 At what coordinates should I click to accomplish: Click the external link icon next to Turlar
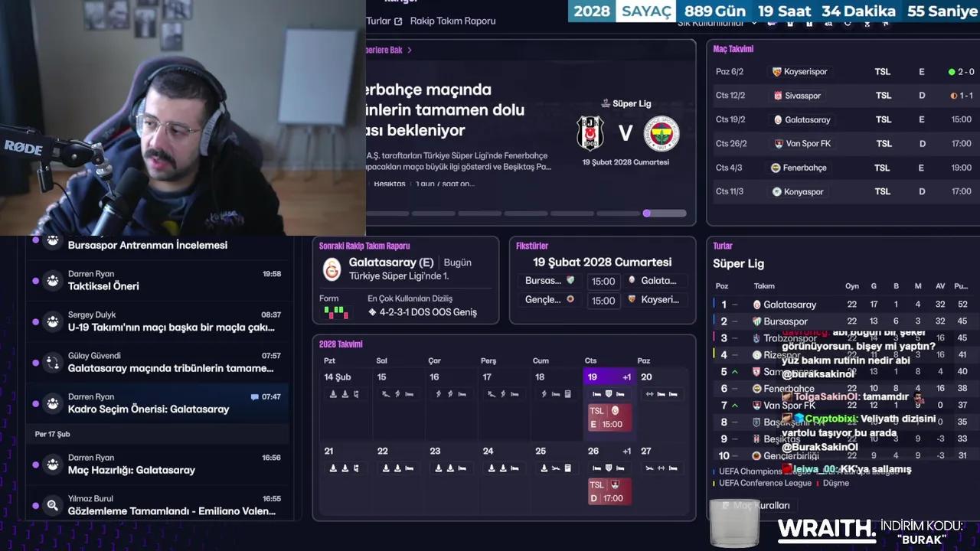[x=398, y=21]
